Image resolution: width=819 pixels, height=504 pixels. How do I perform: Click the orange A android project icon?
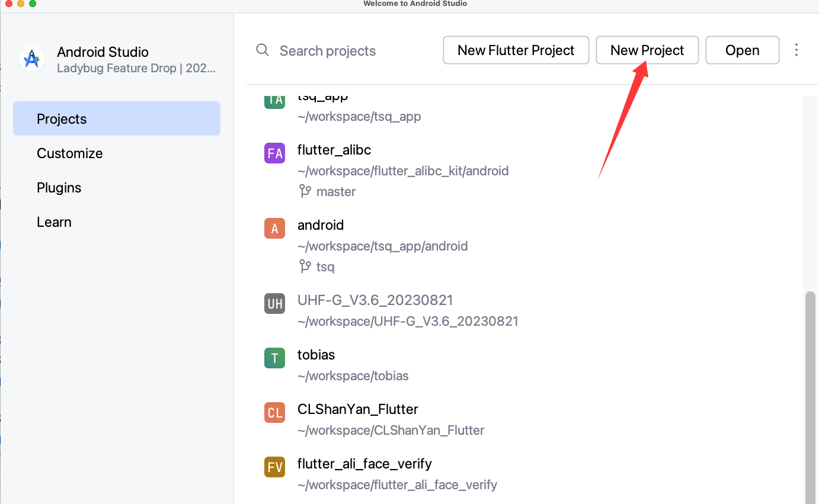(274, 229)
